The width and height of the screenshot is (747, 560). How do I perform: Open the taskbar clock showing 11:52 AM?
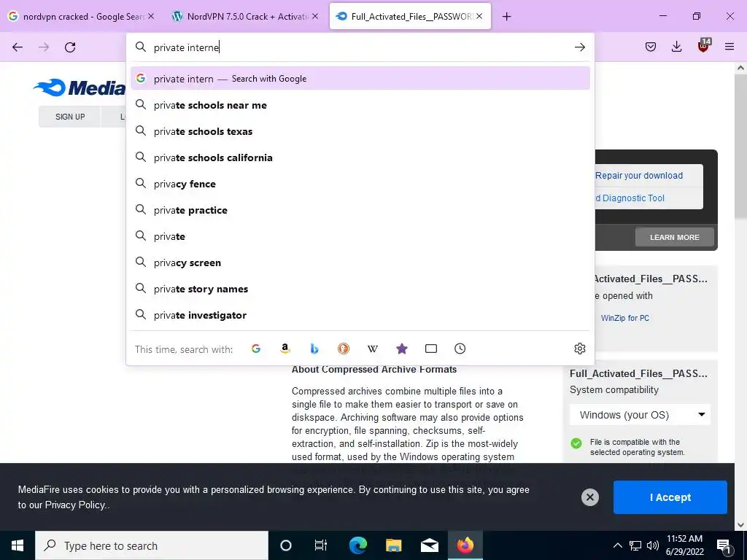(x=684, y=545)
